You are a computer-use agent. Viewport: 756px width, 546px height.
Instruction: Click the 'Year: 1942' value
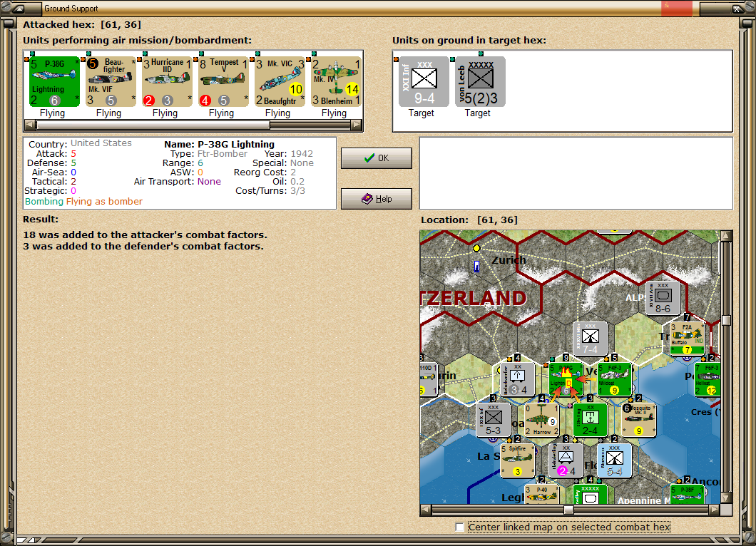(302, 154)
